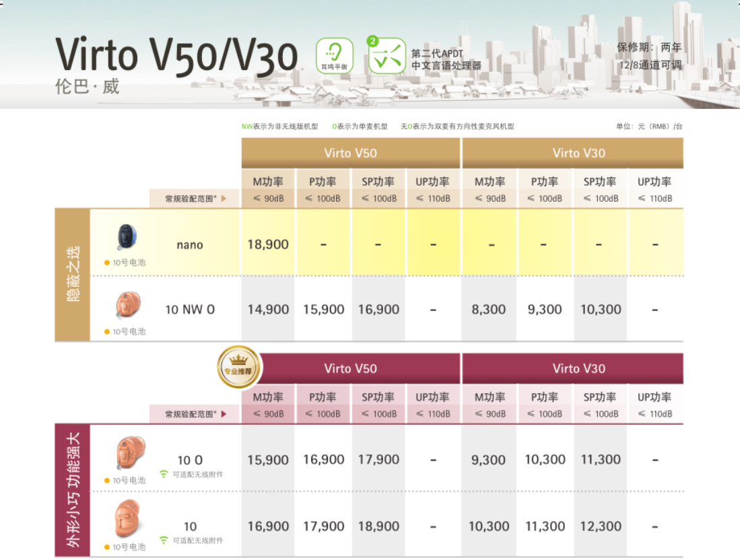740x560 pixels.
Task: Select the gold Virto V30 header
Action: tap(572, 153)
